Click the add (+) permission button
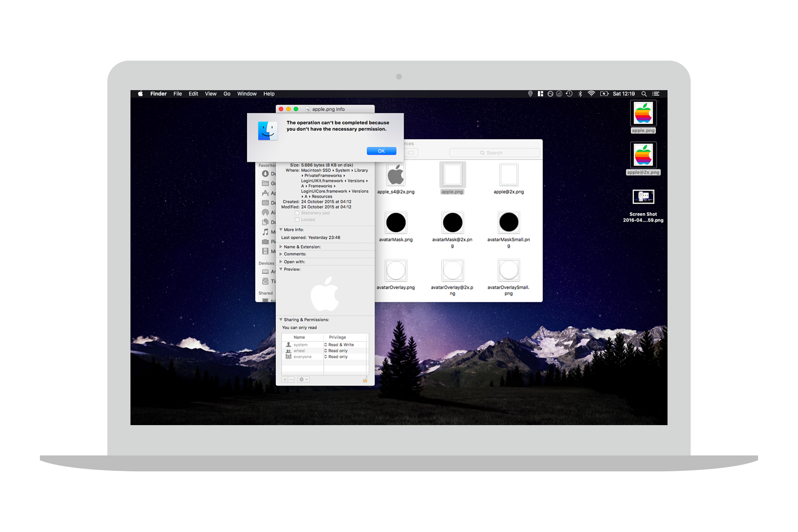 tap(285, 379)
